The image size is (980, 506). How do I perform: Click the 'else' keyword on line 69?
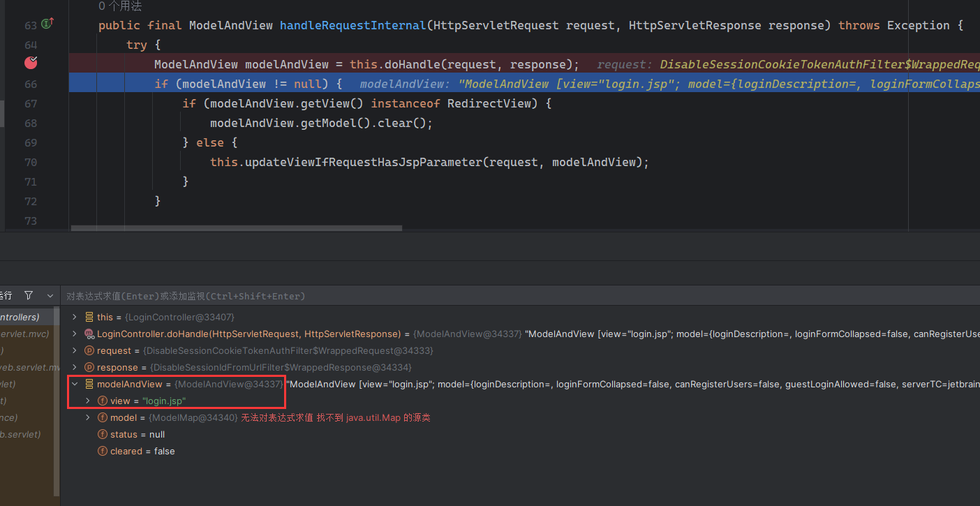(210, 142)
